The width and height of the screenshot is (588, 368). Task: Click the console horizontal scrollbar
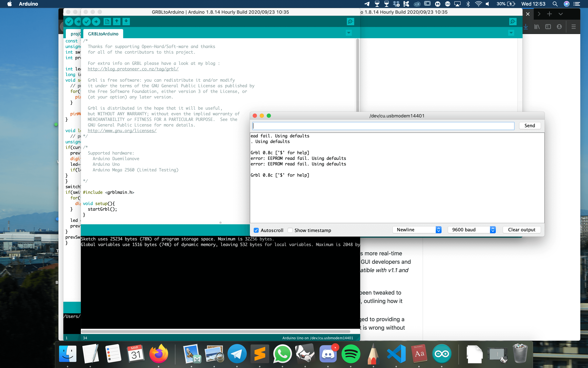pos(216,332)
